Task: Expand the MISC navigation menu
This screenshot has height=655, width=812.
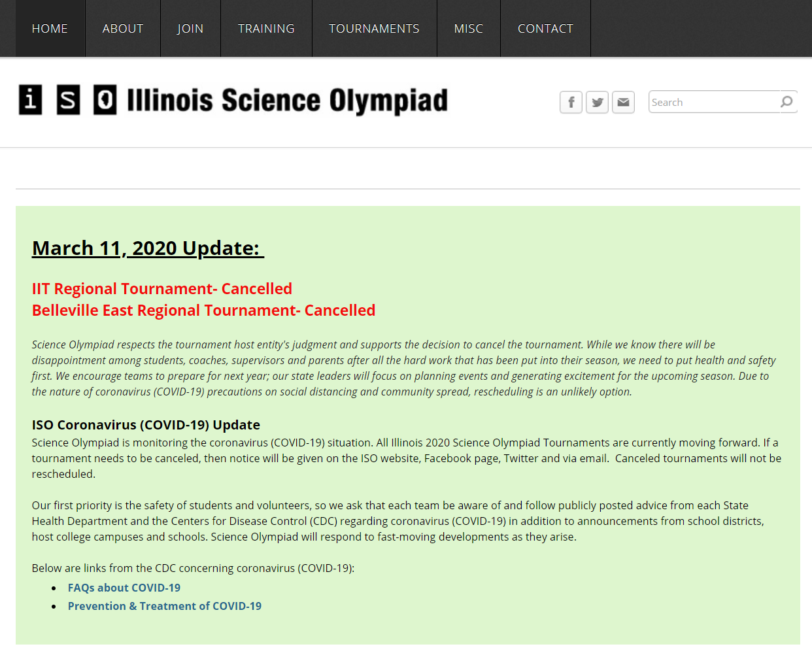Action: click(x=468, y=29)
